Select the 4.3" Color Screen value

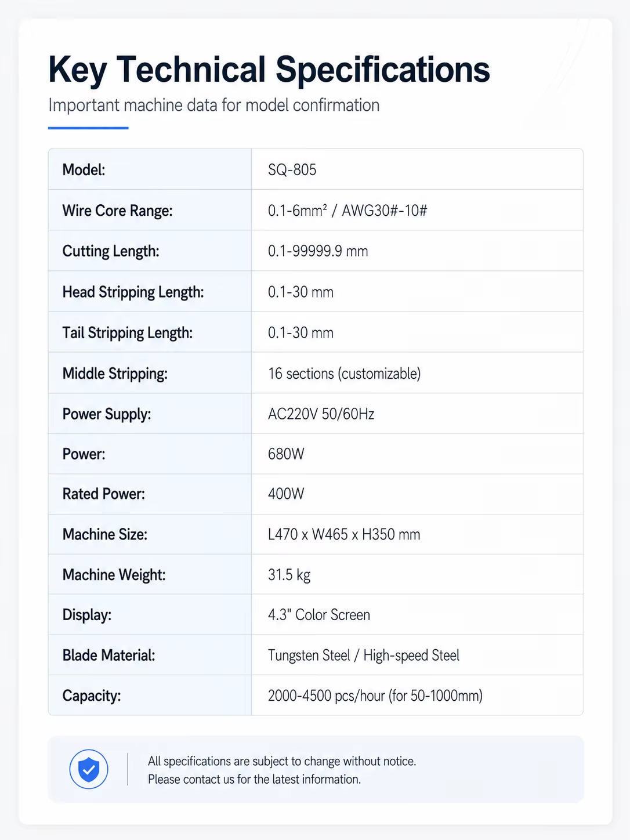pyautogui.click(x=319, y=615)
